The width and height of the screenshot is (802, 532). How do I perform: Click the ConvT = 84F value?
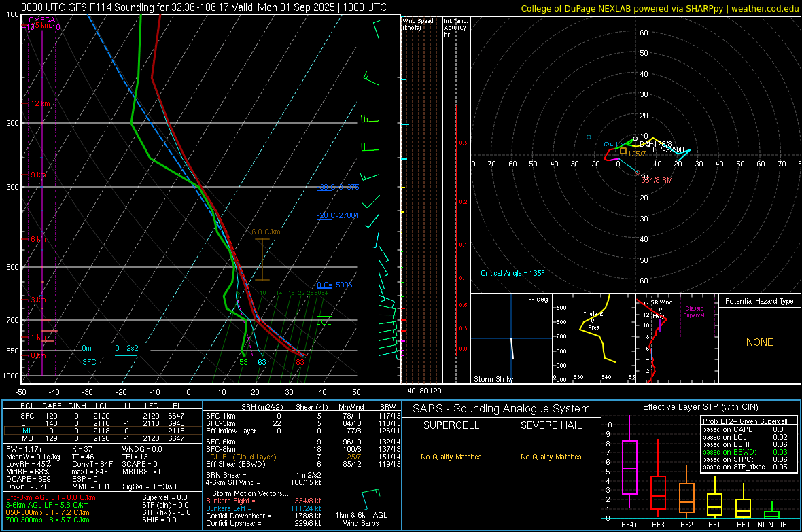(92, 464)
